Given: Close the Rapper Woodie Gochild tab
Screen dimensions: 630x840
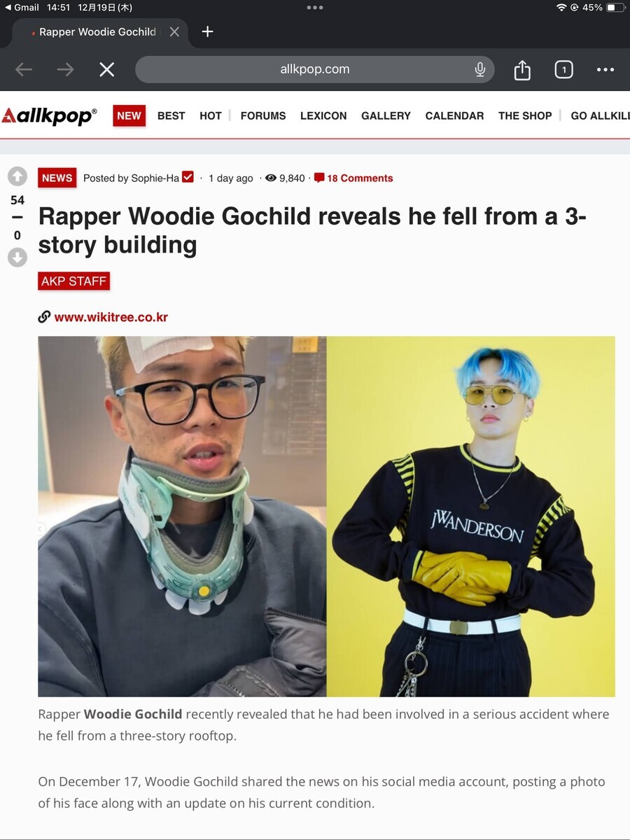Looking at the screenshot, I should (x=174, y=31).
